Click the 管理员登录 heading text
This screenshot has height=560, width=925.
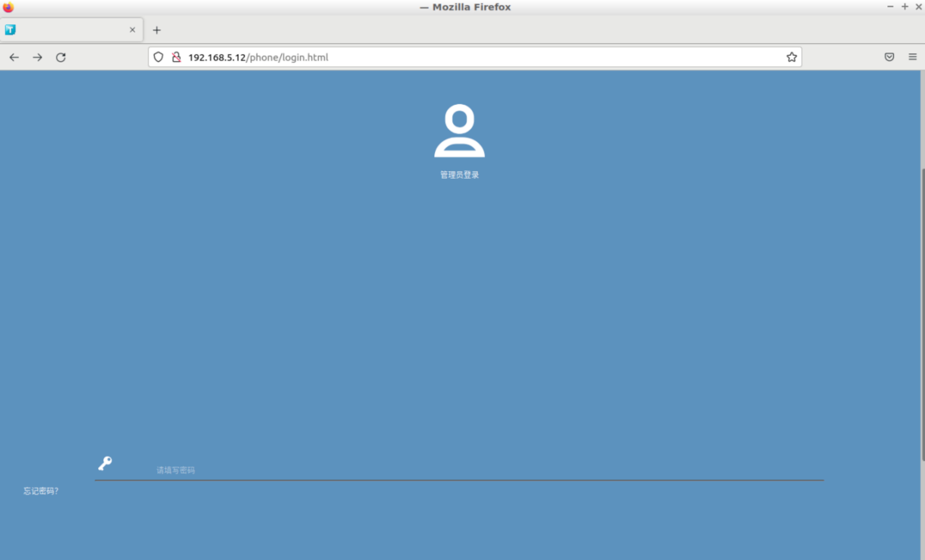coord(459,175)
